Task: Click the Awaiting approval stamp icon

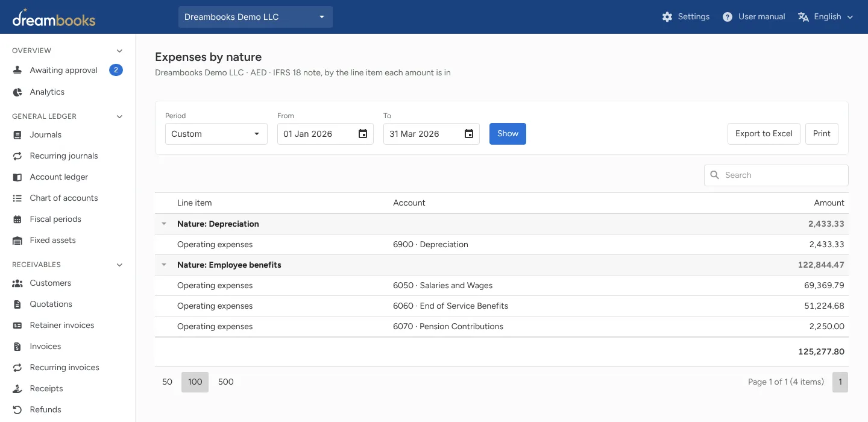Action: (17, 71)
